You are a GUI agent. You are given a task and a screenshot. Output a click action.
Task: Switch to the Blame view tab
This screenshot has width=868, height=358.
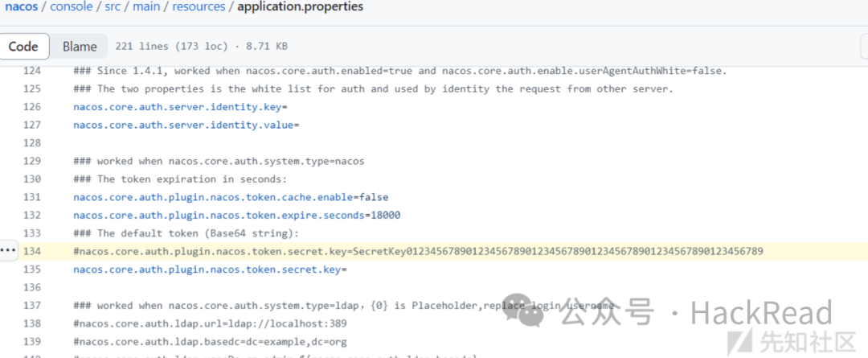pos(79,47)
